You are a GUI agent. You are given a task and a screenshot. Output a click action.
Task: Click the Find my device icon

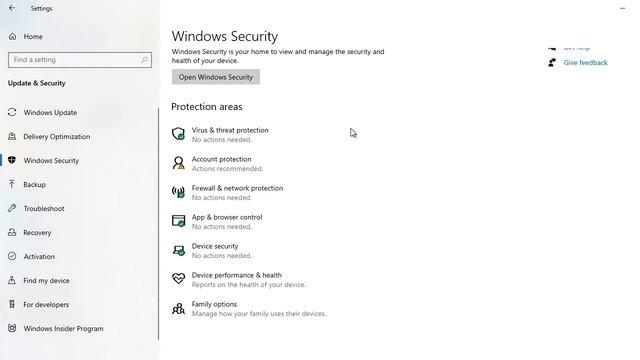(x=12, y=280)
